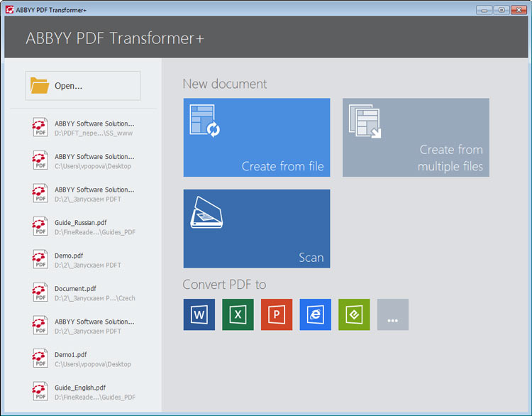Click PDF icon of file in SS_www folder
Viewport: 532px width, 416px height.
[40, 127]
